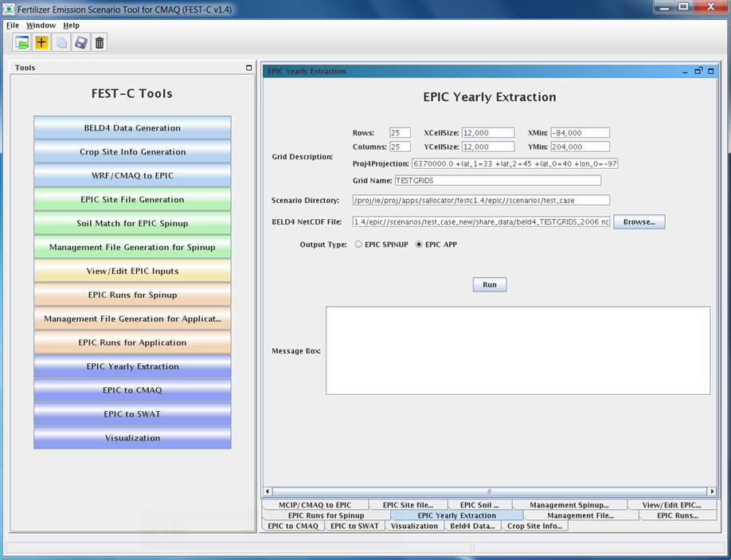Click the horizontal scrollbar left arrow

click(268, 491)
